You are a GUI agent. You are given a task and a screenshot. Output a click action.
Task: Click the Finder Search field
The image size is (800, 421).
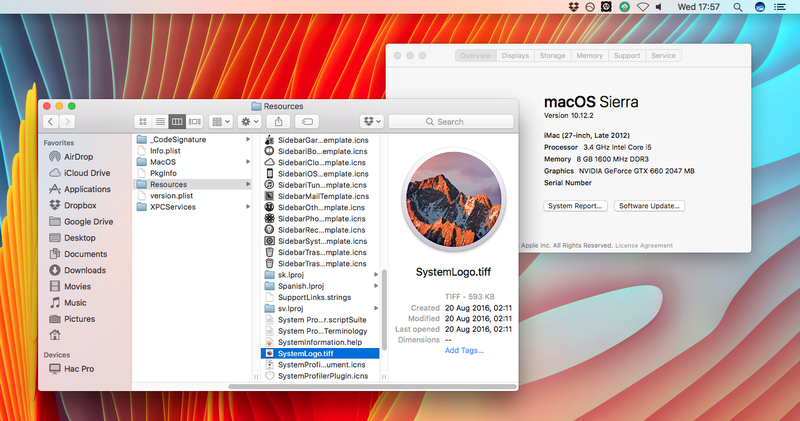click(x=451, y=121)
